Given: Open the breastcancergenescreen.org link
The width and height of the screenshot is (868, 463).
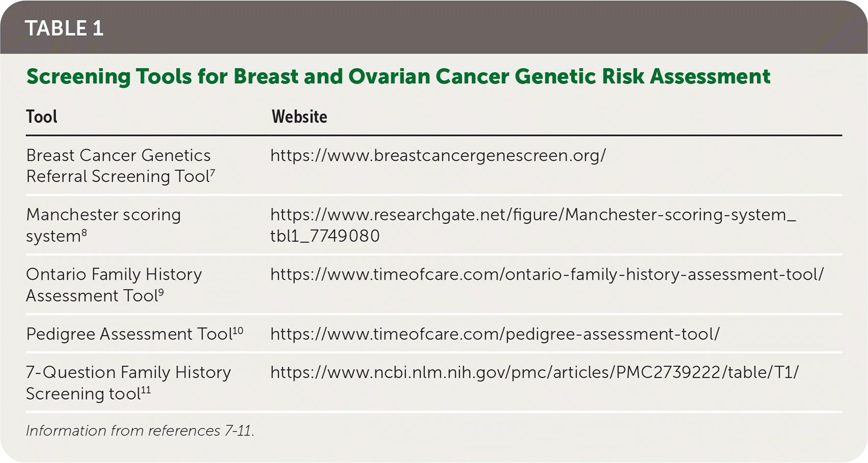Looking at the screenshot, I should point(438,155).
